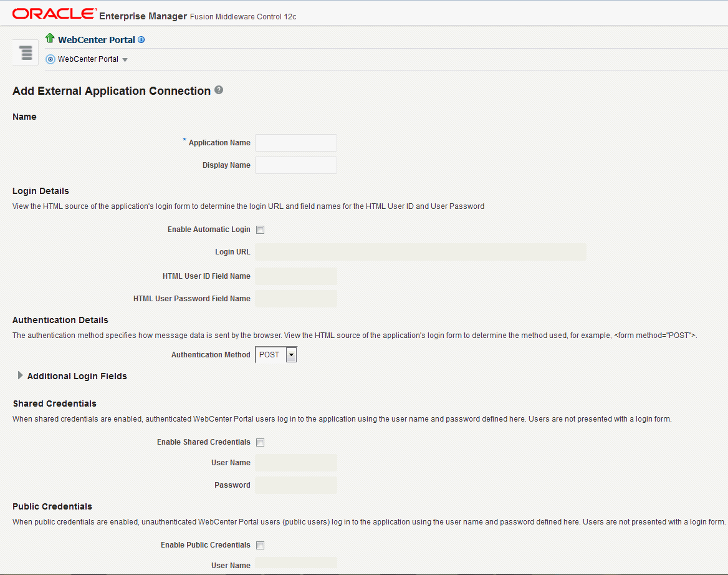Click the Application Name input field

296,143
